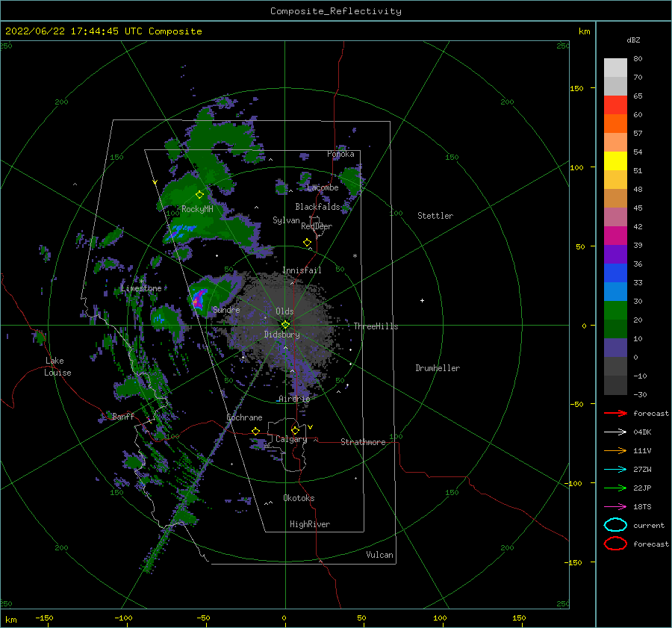This screenshot has width=672, height=628.
Task: Click the Vulcan label
Action: 379,555
